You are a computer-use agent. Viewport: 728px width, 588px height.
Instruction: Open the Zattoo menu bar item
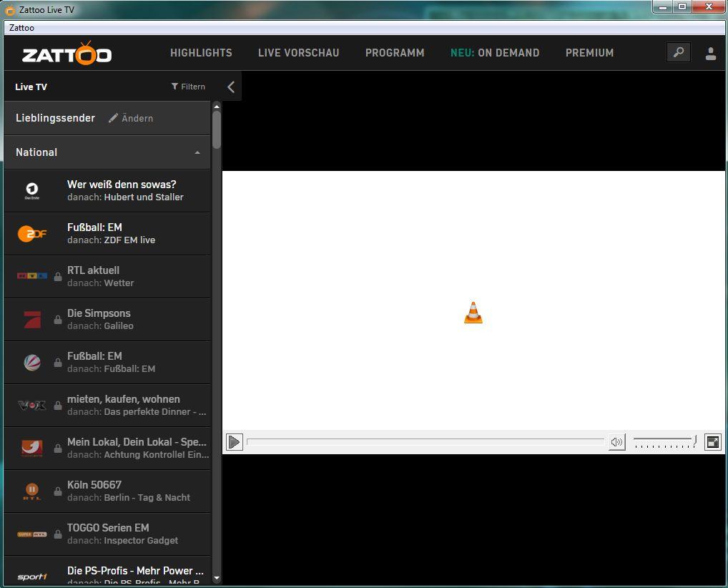point(22,28)
